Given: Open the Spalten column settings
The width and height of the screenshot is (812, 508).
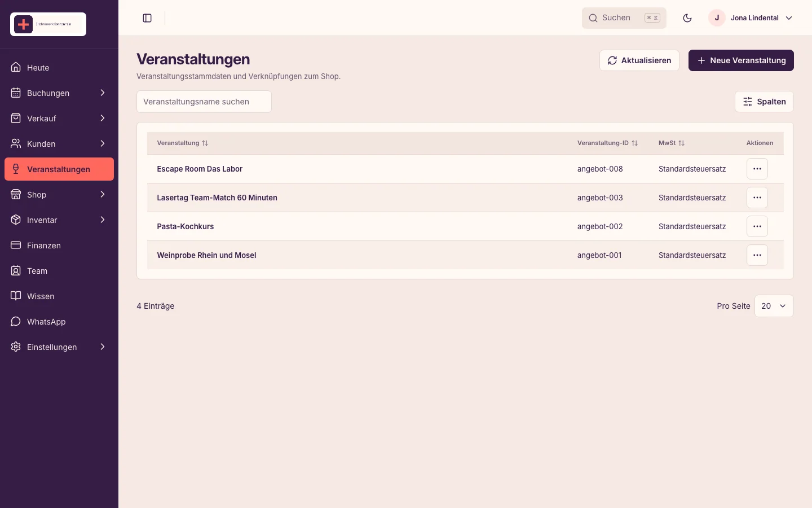Looking at the screenshot, I should pos(764,102).
